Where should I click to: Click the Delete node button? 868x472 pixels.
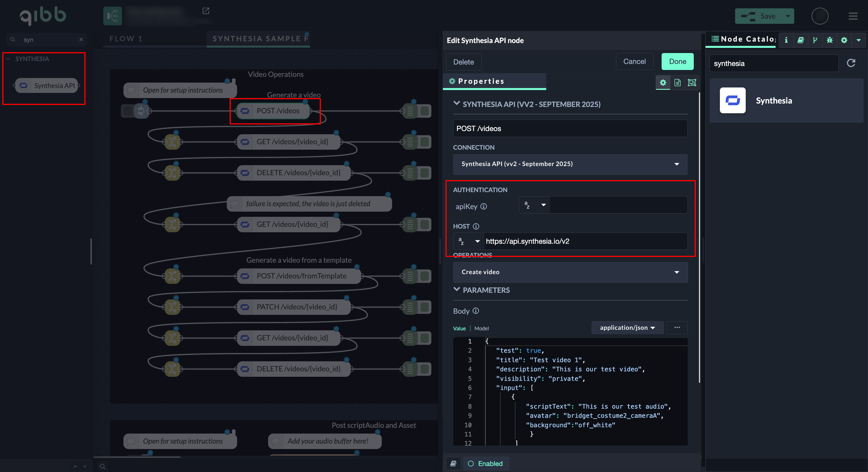[463, 62]
